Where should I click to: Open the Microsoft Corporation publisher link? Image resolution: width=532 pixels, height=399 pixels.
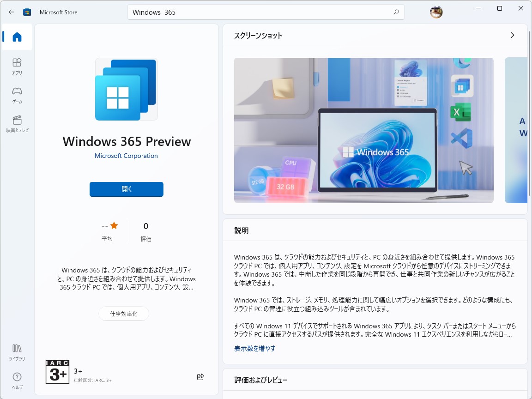[x=126, y=156]
